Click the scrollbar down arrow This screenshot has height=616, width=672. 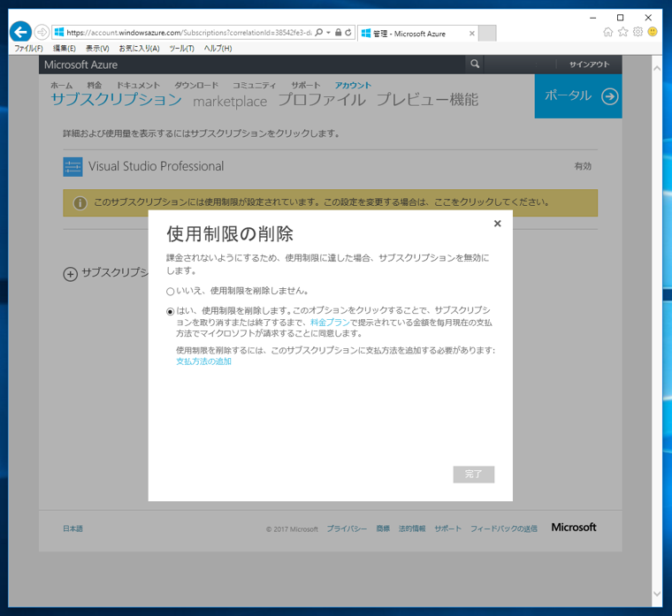tap(657, 593)
